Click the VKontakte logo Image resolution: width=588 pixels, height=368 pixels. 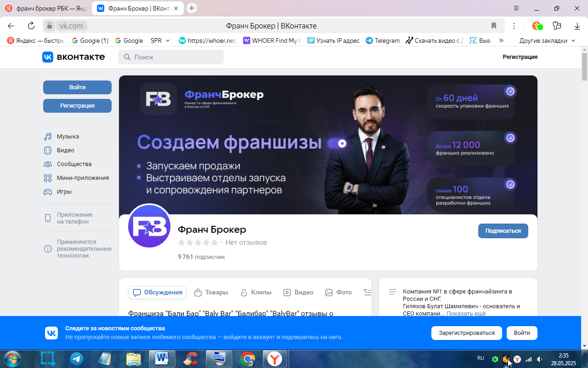tap(73, 57)
